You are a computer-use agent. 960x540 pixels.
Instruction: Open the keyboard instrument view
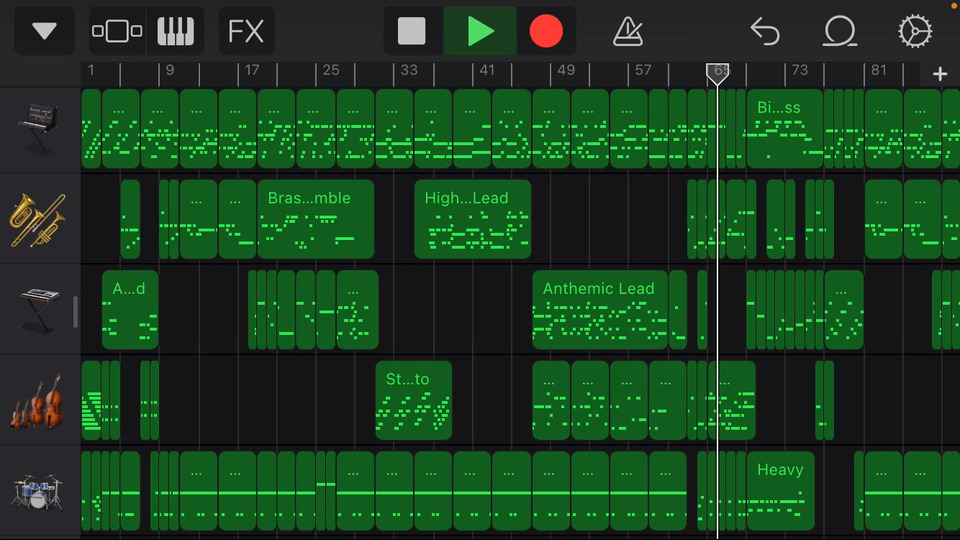tap(176, 31)
